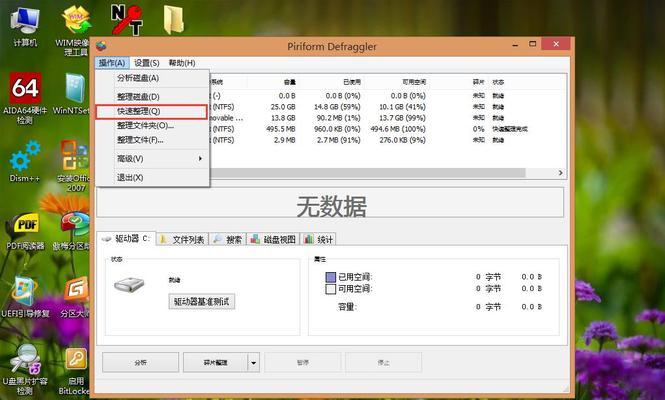
Task: Click the purple used-space color swatch
Action: click(331, 276)
